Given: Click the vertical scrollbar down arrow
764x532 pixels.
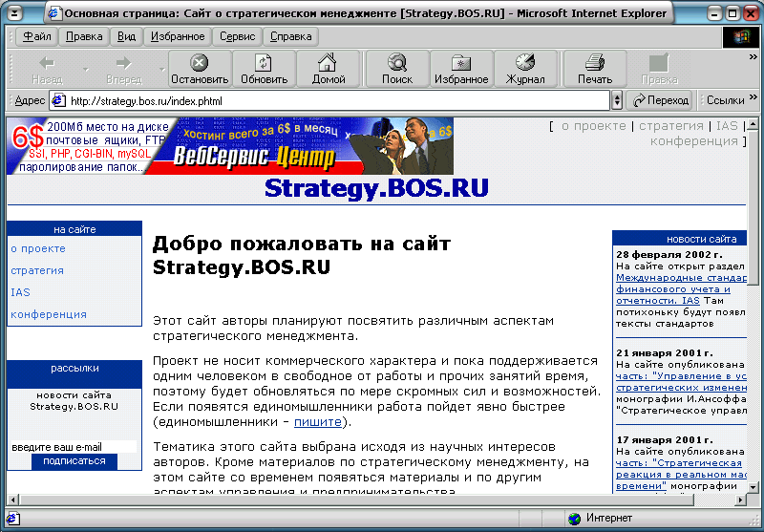Looking at the screenshot, I should (x=754, y=486).
